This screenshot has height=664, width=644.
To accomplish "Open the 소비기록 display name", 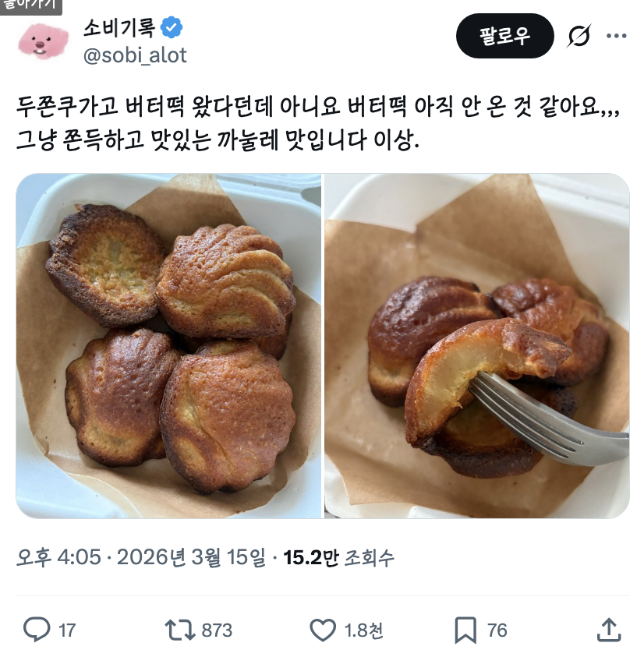I will point(119,27).
